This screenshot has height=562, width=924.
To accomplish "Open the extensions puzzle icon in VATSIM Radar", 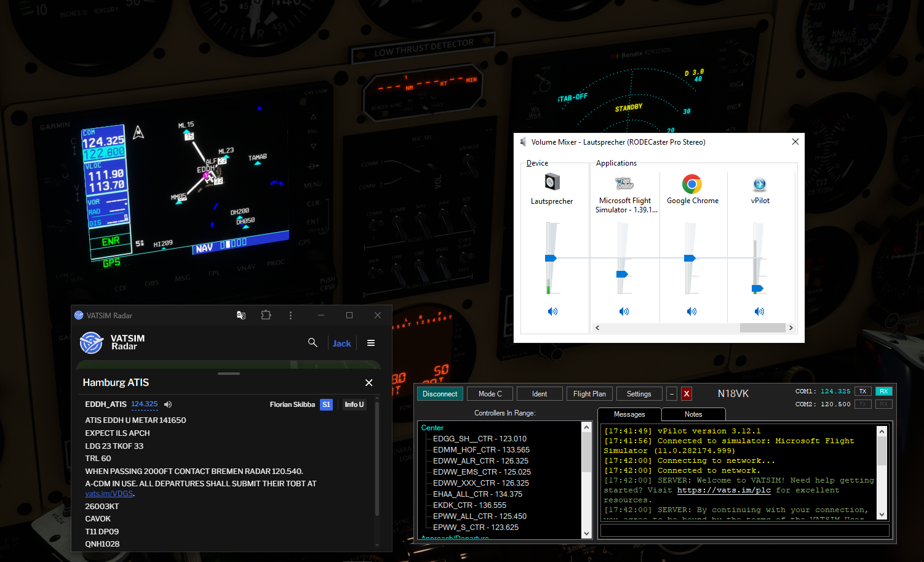I will (x=266, y=315).
